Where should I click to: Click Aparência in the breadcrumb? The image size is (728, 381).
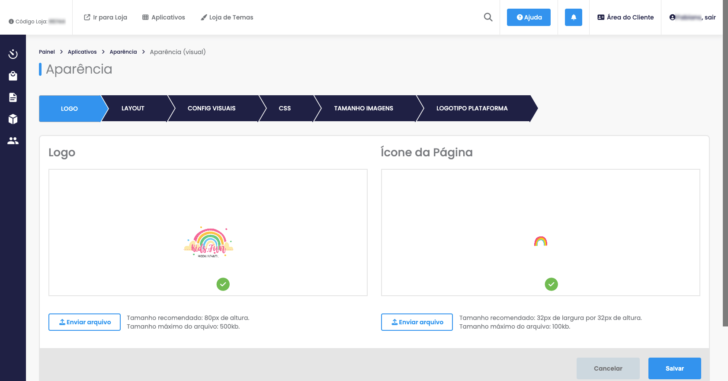(123, 52)
